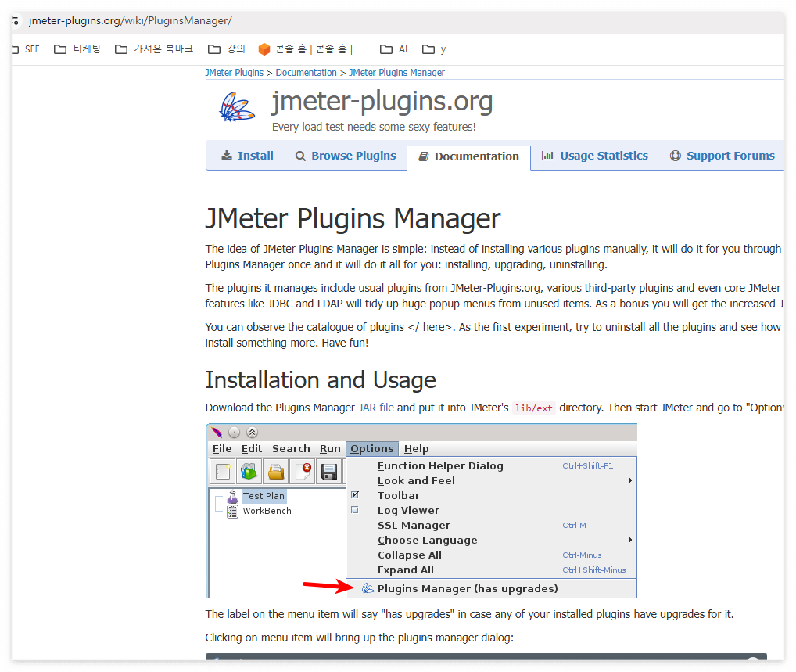Click the Look and Feel menu item

pyautogui.click(x=491, y=480)
